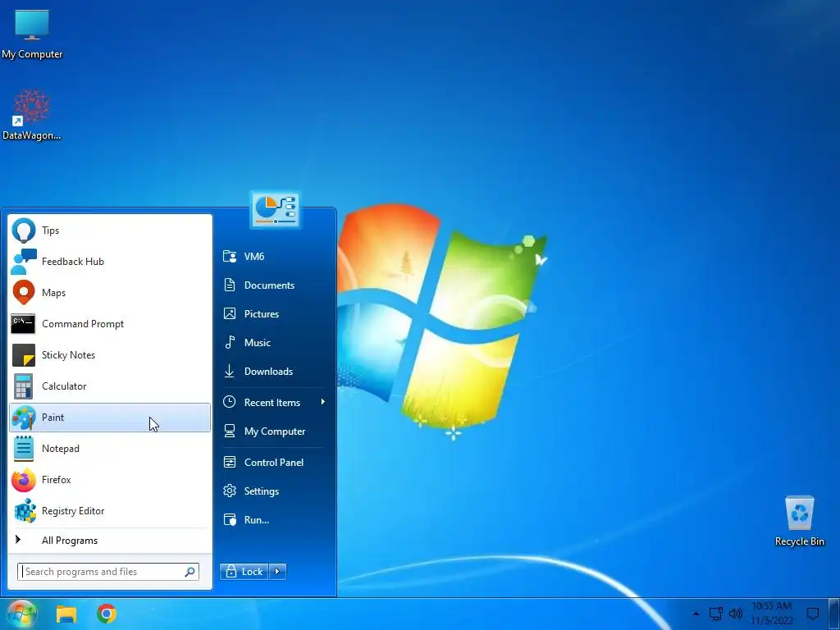Open the notification center icon
Screen dimensions: 840x630
[x=813, y=614]
